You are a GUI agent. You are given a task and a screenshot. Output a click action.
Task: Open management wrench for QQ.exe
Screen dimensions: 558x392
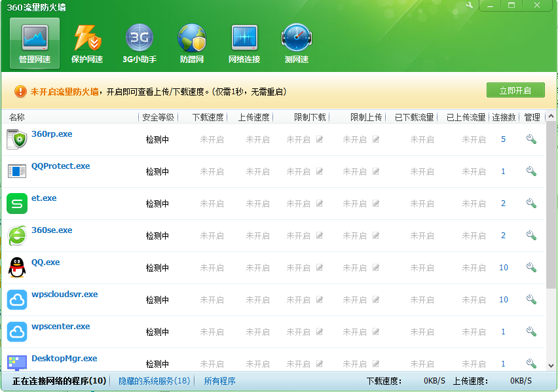pos(531,267)
